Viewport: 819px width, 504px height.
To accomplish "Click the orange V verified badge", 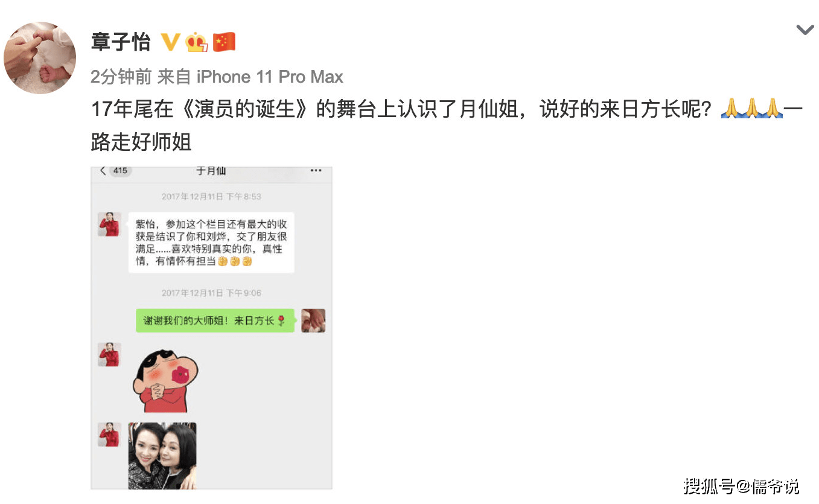I will [x=171, y=42].
